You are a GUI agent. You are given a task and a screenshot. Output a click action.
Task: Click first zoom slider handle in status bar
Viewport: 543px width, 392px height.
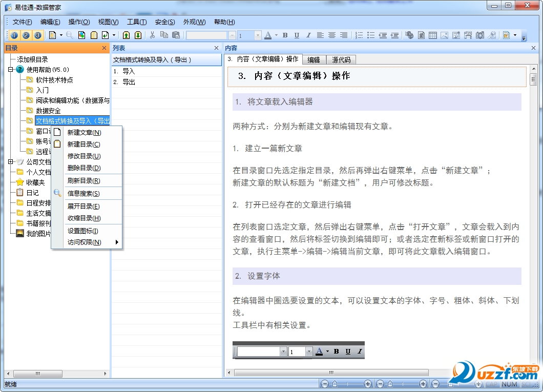335,384
